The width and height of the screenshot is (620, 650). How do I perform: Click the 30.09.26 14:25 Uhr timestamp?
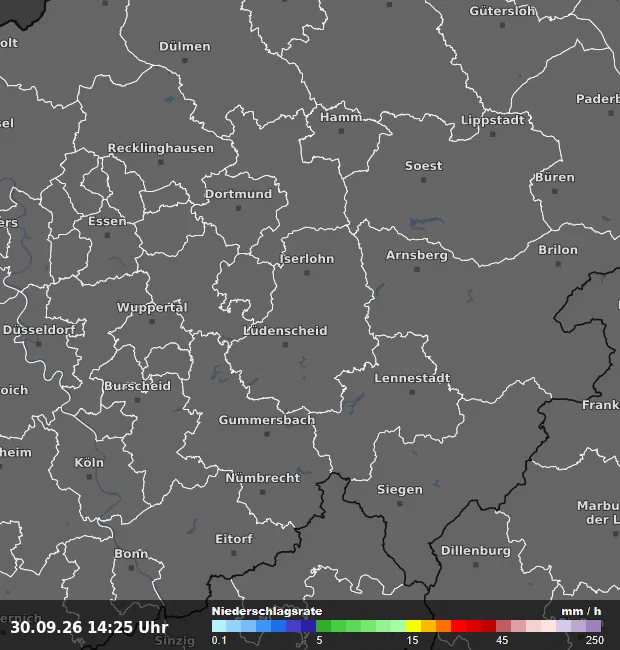90,627
